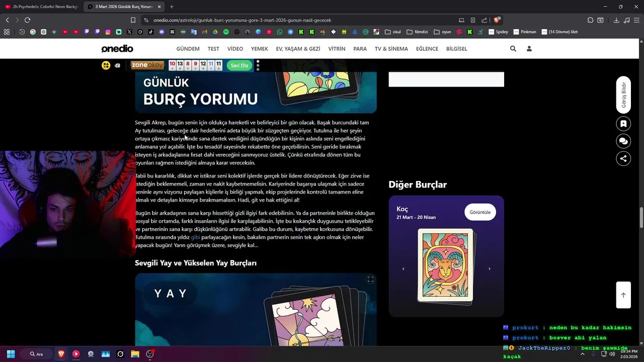
Task: Click the Koç tarot card thumbnail
Action: point(445,265)
